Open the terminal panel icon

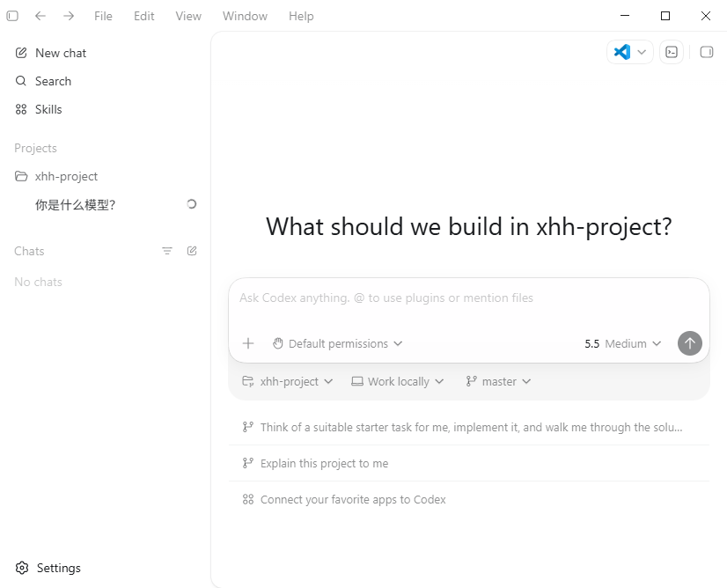672,52
